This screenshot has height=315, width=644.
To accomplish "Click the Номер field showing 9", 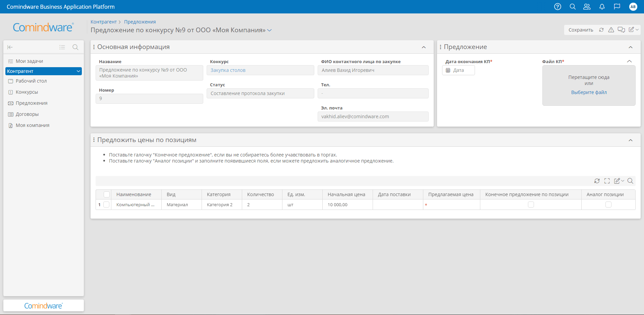I will pyautogui.click(x=149, y=98).
